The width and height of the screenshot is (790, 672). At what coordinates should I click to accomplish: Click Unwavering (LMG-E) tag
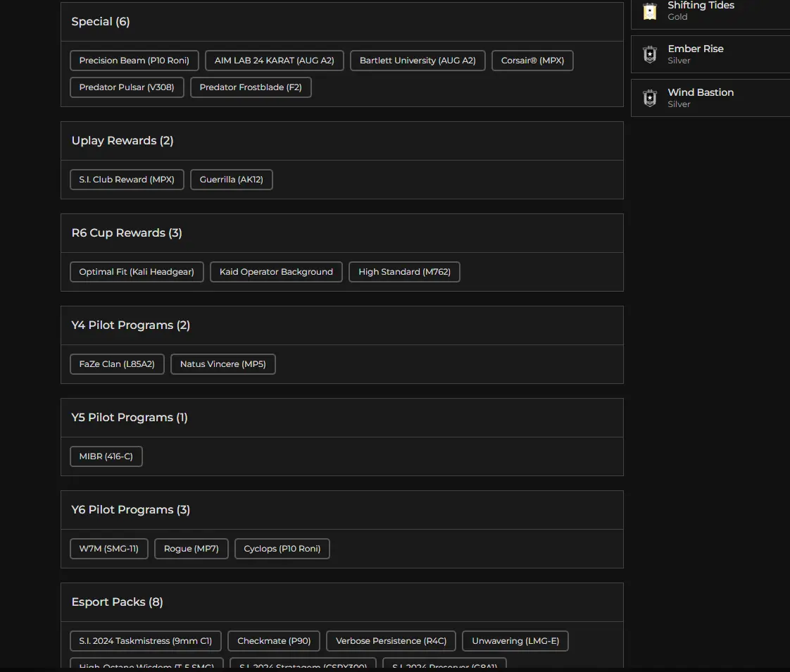click(x=515, y=641)
